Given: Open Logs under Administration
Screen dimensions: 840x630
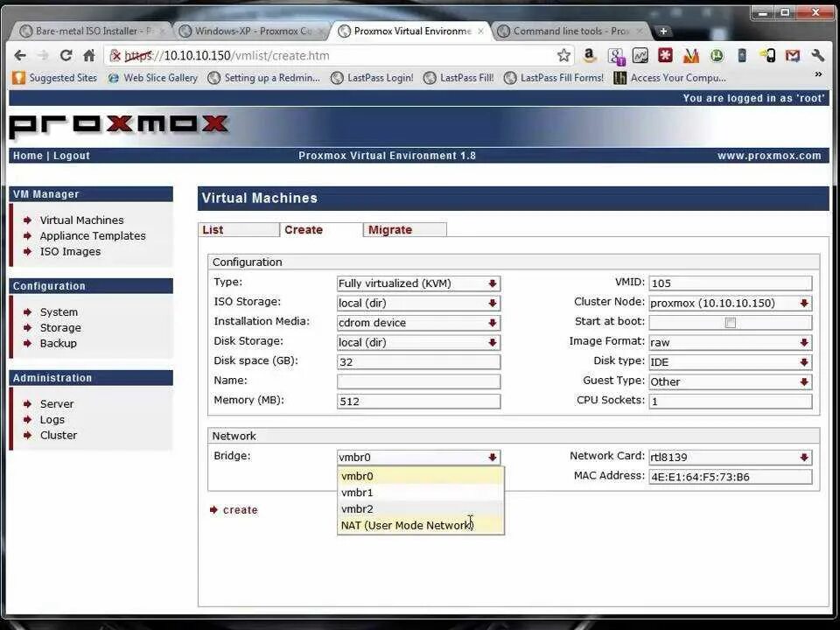Looking at the screenshot, I should 52,419.
